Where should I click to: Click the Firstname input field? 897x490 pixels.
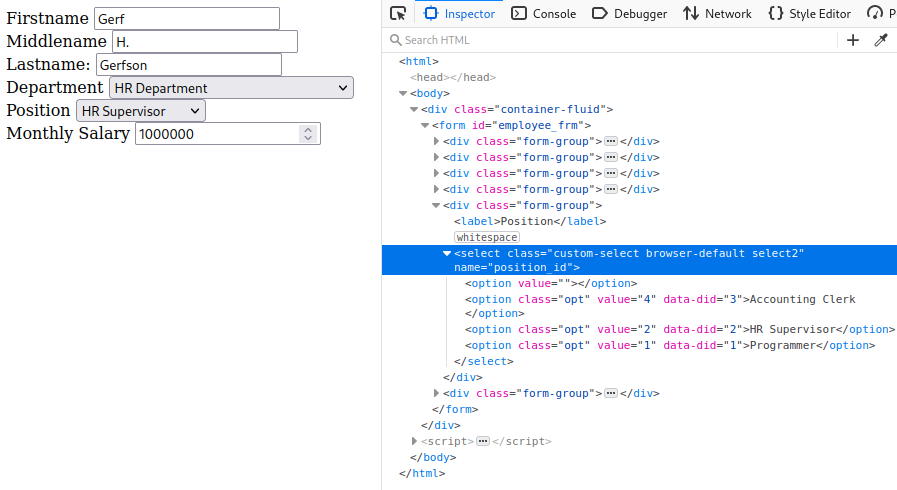186,19
